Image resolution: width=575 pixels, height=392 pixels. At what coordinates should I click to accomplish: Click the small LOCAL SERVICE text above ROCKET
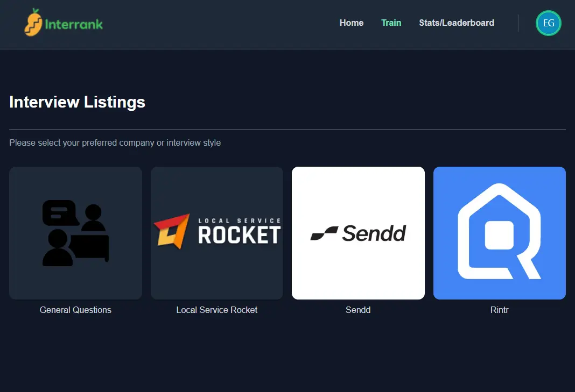tap(239, 221)
